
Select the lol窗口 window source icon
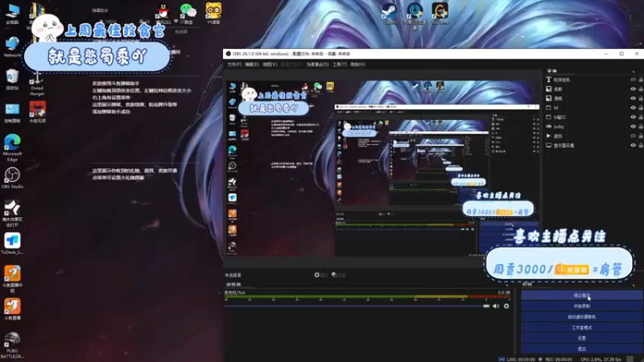pos(549,117)
